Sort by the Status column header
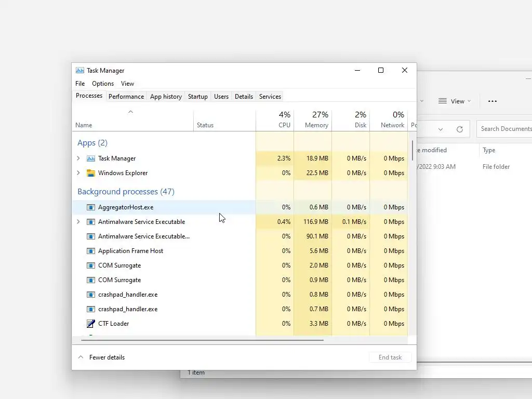Viewport: 532px width, 399px height. click(x=224, y=121)
